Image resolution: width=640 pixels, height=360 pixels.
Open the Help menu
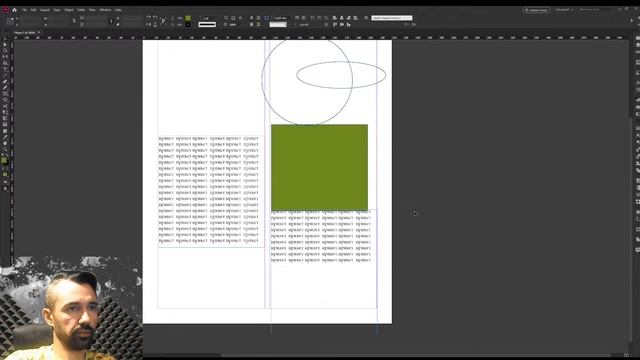pos(118,10)
